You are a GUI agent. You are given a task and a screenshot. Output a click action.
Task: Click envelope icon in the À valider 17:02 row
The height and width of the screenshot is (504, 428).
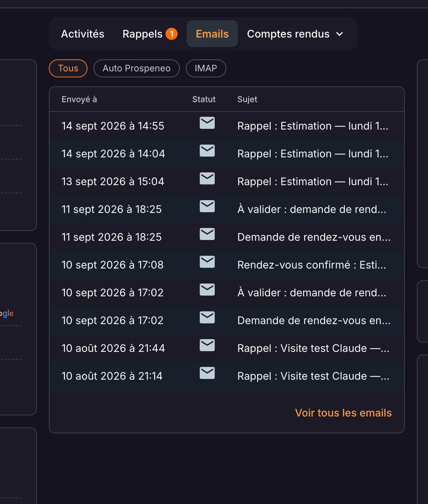coord(207,290)
